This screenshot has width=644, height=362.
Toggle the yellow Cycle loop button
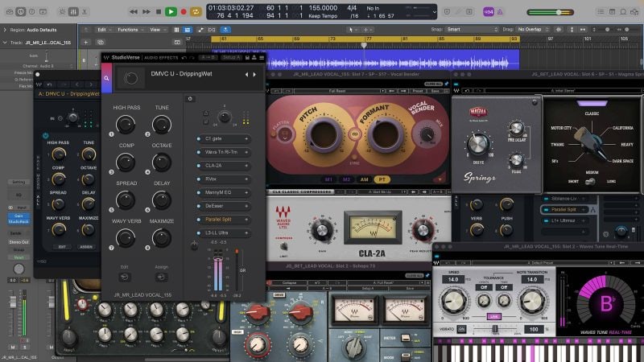click(x=196, y=11)
